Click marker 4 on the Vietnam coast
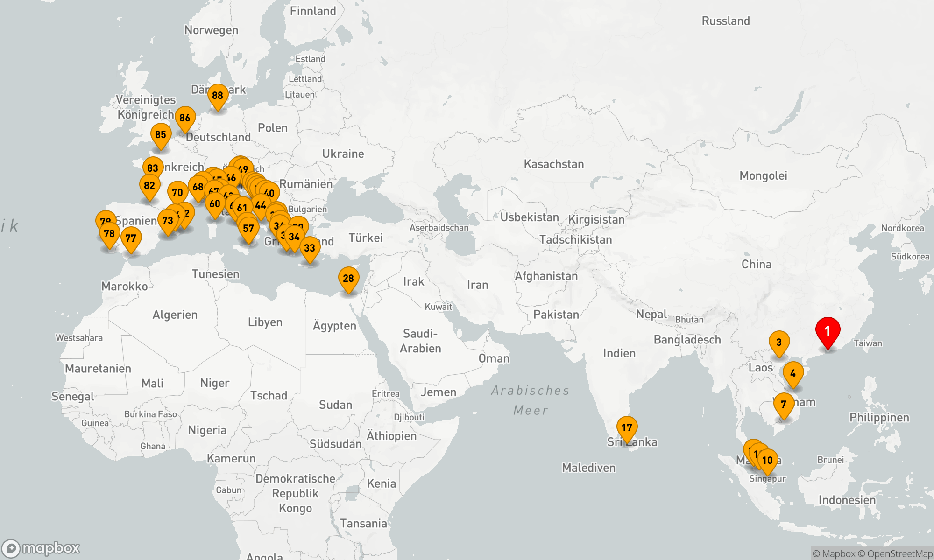The height and width of the screenshot is (560, 934). pos(793,373)
